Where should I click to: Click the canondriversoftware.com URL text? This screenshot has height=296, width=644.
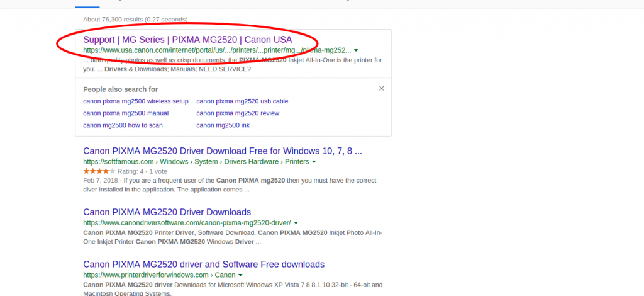coord(187,223)
